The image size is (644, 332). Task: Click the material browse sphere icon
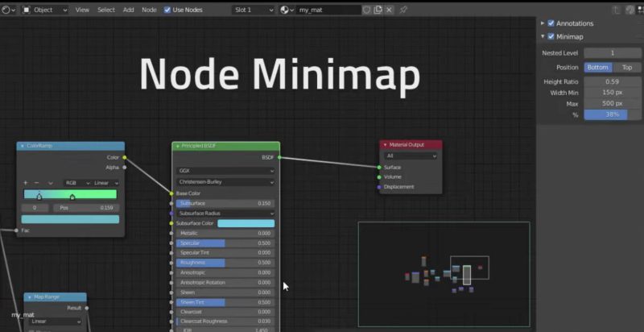[x=287, y=10]
